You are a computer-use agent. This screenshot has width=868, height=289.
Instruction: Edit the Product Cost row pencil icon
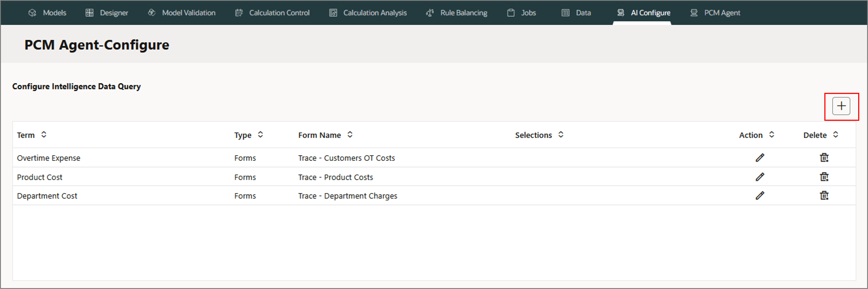(760, 177)
